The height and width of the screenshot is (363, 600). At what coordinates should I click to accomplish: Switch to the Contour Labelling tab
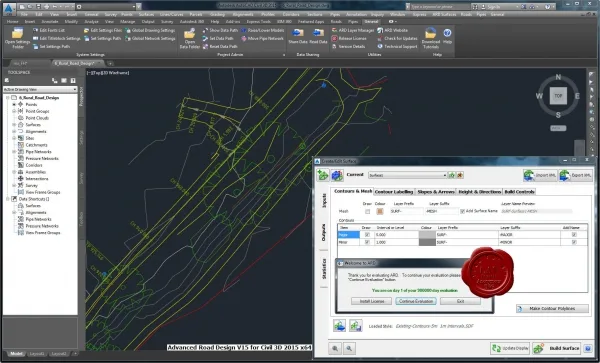pyautogui.click(x=394, y=192)
